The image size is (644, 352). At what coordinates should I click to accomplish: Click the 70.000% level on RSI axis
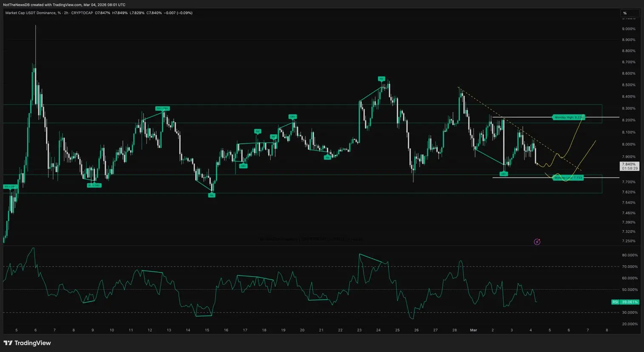tap(630, 267)
